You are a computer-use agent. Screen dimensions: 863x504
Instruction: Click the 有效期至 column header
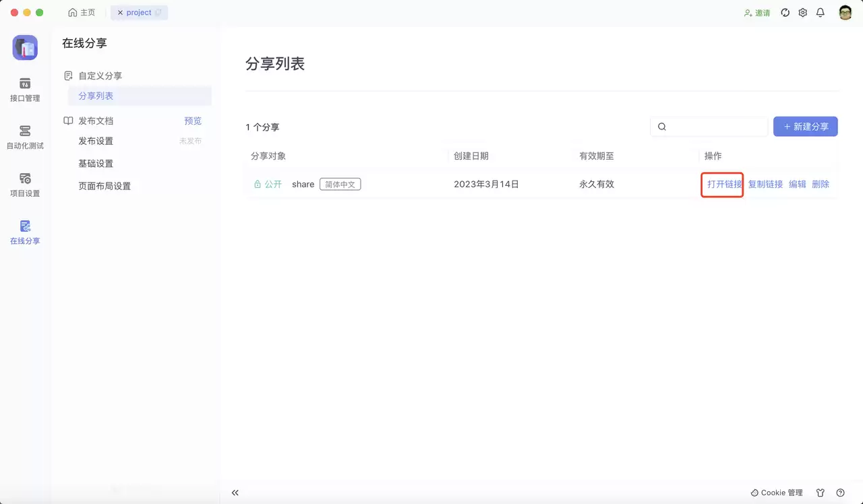coord(597,156)
